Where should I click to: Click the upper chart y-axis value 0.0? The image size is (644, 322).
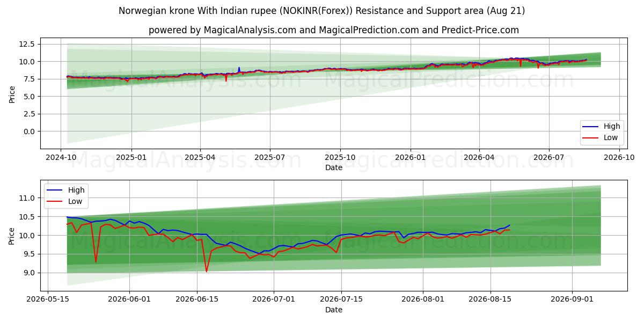pos(28,131)
